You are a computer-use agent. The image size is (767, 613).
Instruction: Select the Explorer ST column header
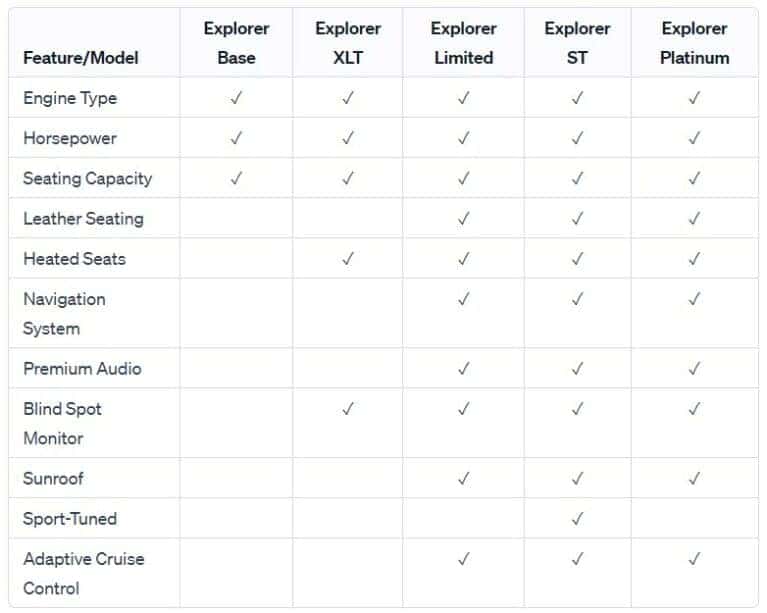click(x=577, y=43)
